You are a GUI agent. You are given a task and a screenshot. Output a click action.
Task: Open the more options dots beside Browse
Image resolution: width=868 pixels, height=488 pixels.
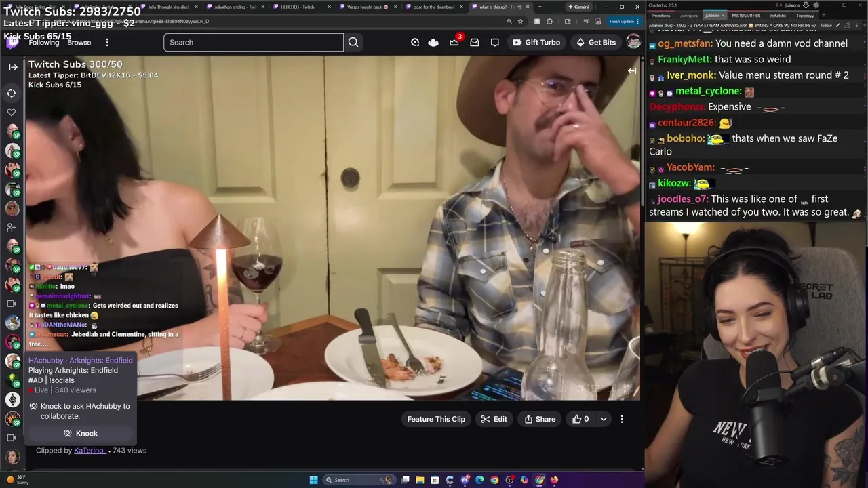pyautogui.click(x=107, y=42)
